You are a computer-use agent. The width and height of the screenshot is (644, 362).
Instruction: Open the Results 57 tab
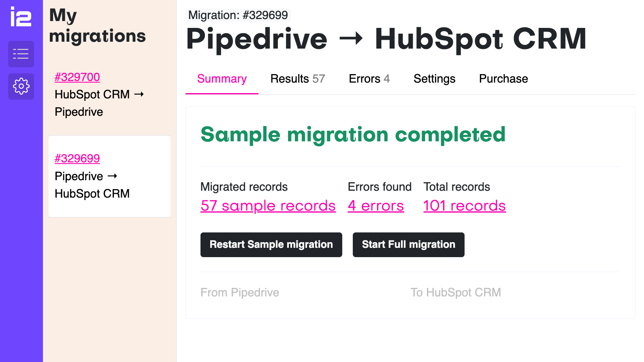pyautogui.click(x=298, y=79)
